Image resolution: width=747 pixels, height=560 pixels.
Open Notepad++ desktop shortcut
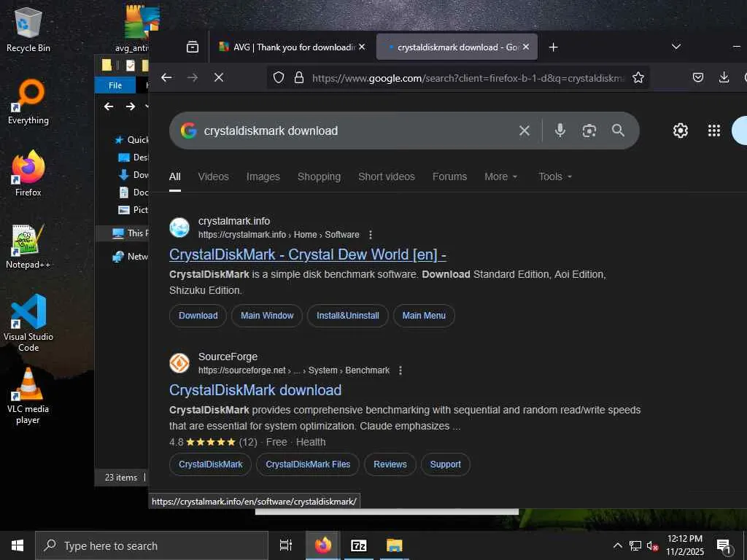pos(28,246)
